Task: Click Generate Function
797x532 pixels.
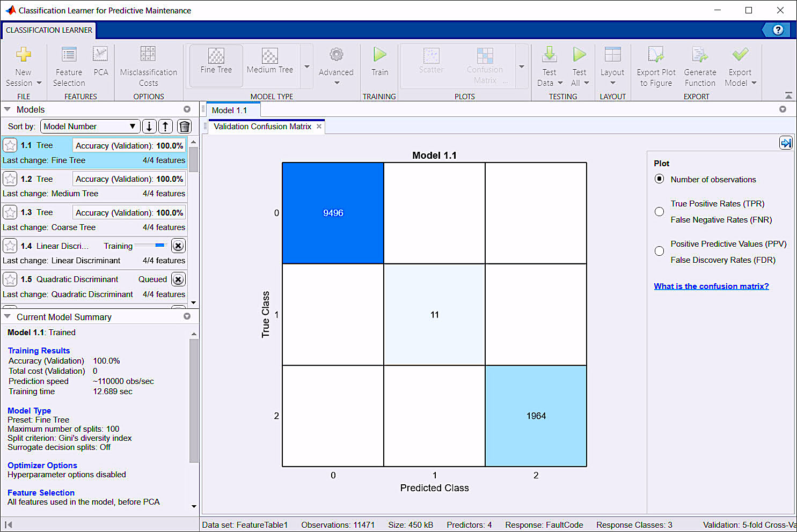Action: 700,67
